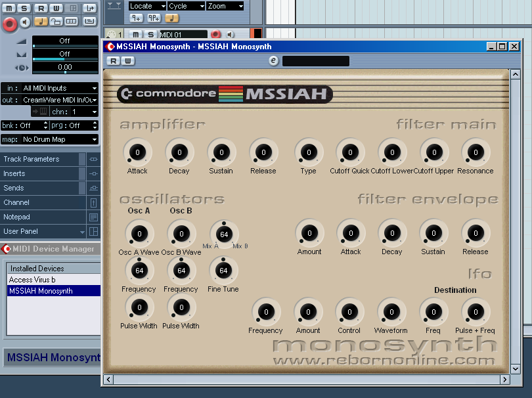Select Access Virus b in Installed Devices
The height and width of the screenshot is (398, 532).
(54, 280)
